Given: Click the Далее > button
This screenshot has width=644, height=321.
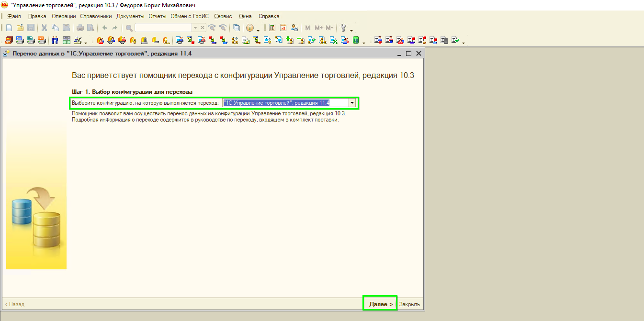Looking at the screenshot, I should click(380, 304).
